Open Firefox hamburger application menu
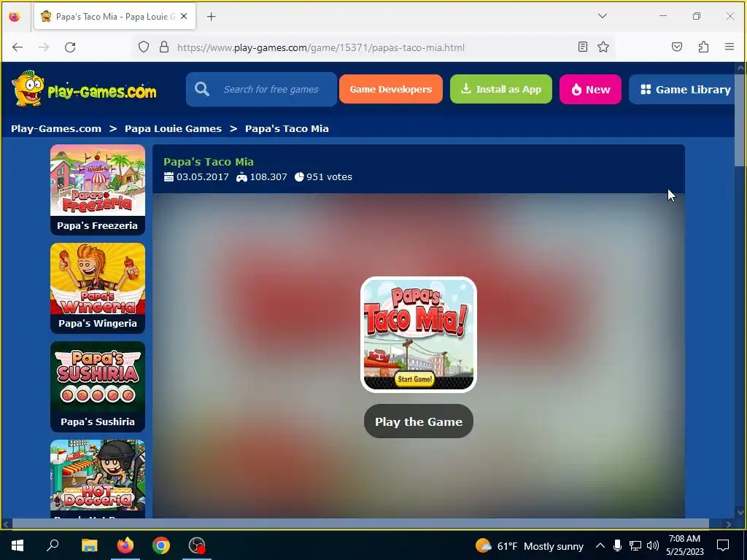 coord(729,47)
